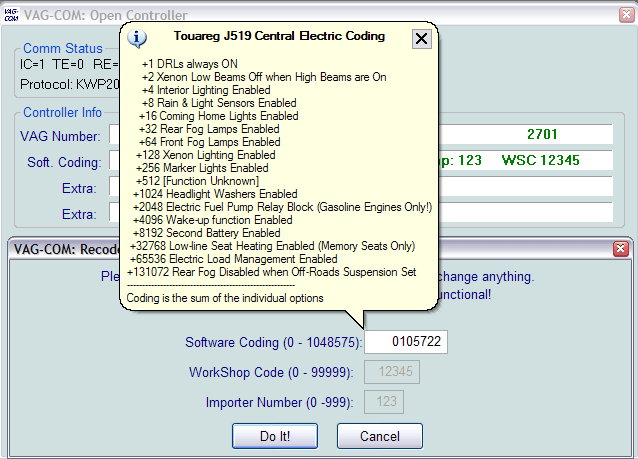Click the Software Coding input field

406,342
